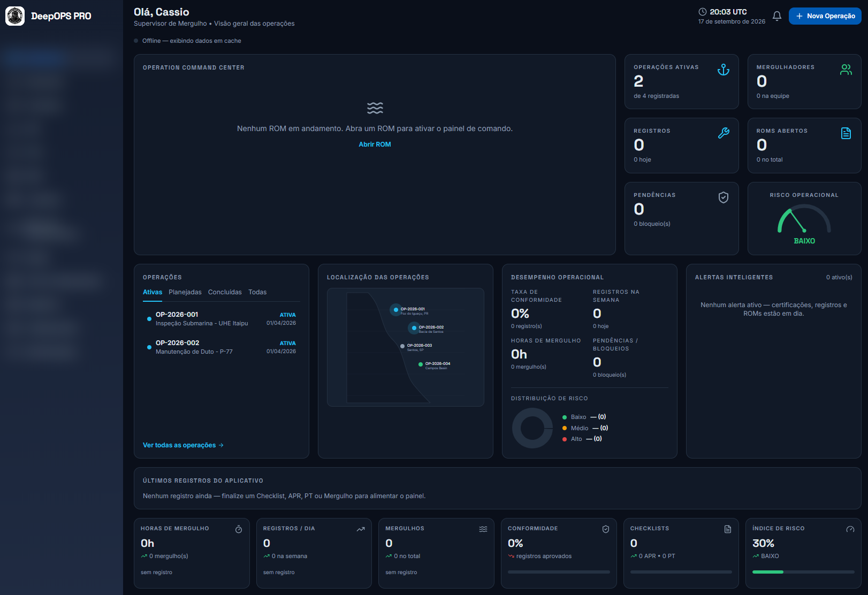Click the waves icon in Mergulhos card
This screenshot has width=868, height=595.
[x=483, y=529]
